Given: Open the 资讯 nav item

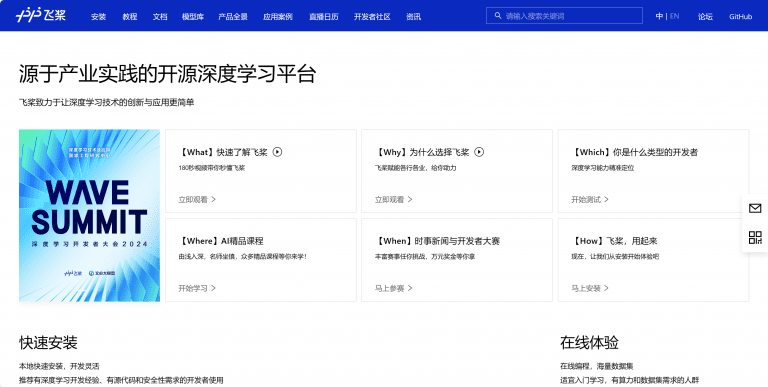Looking at the screenshot, I should click(413, 17).
